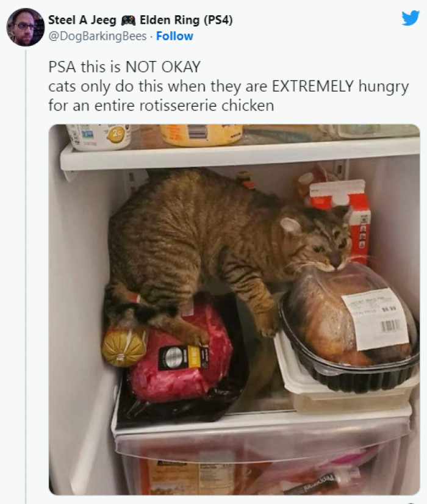Click the Elden Ring (PS4) status text

188,19
